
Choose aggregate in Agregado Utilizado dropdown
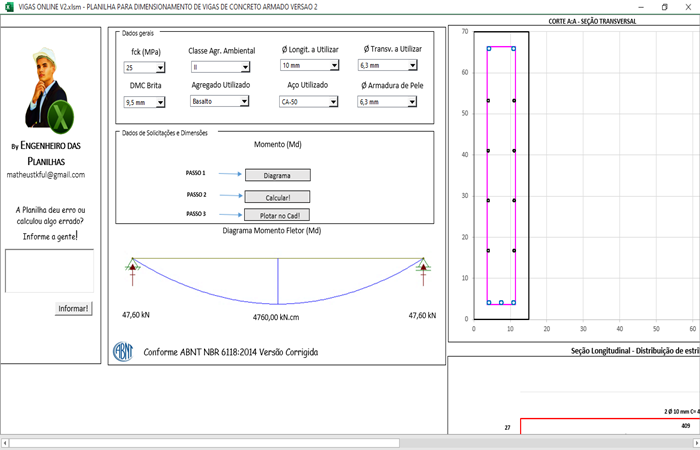[x=249, y=102]
